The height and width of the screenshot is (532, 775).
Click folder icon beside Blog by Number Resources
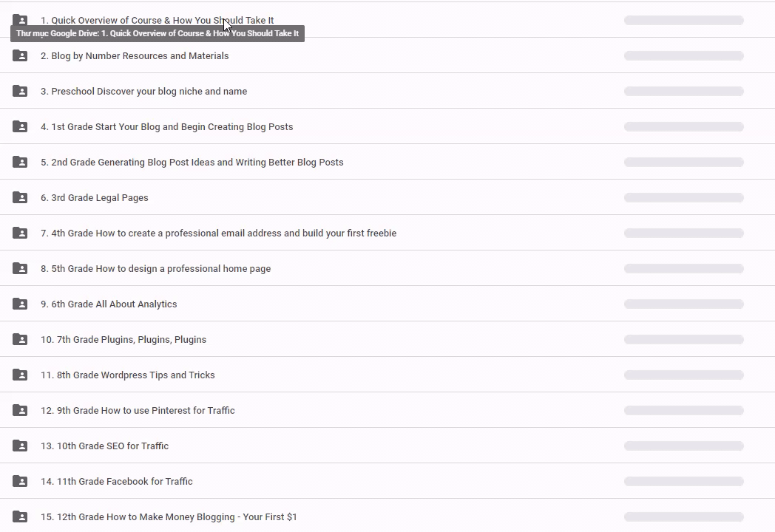pos(20,55)
